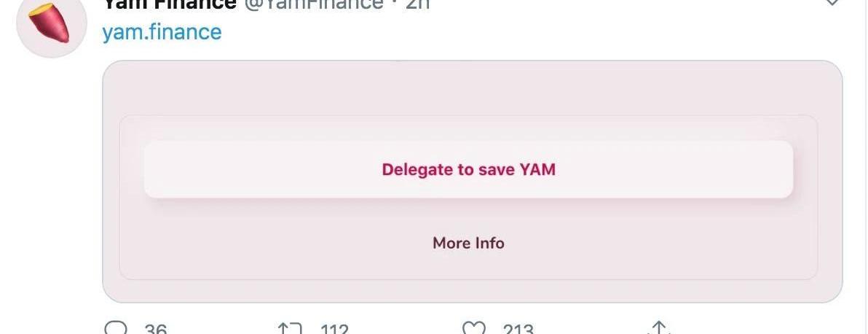Click the 213 likes count
The height and width of the screenshot is (334, 868).
518,328
